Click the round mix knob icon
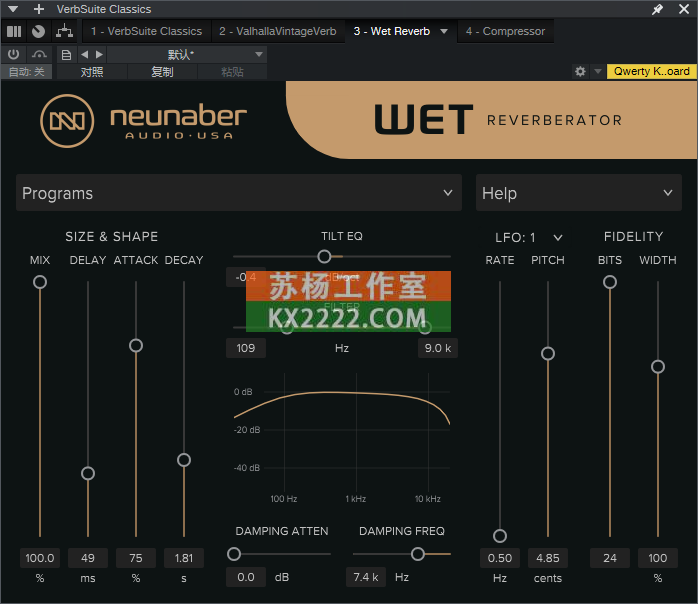The width and height of the screenshot is (698, 604). pyautogui.click(x=39, y=31)
